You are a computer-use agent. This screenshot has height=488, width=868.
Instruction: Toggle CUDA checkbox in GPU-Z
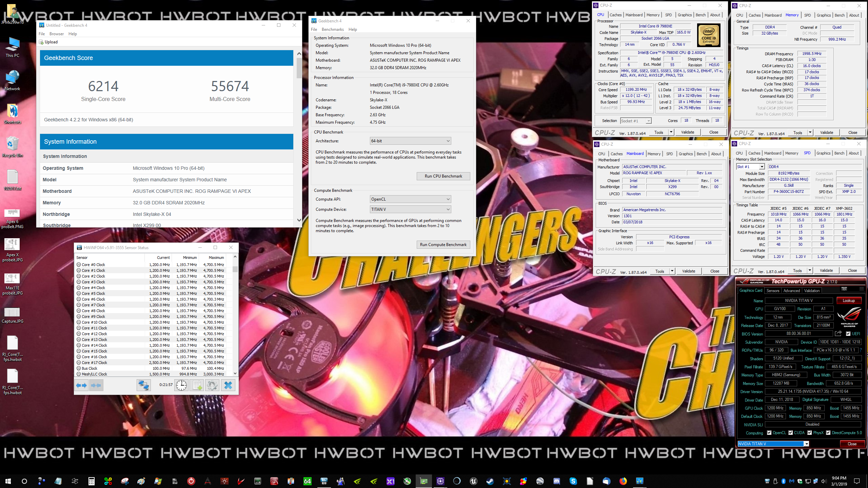point(791,433)
